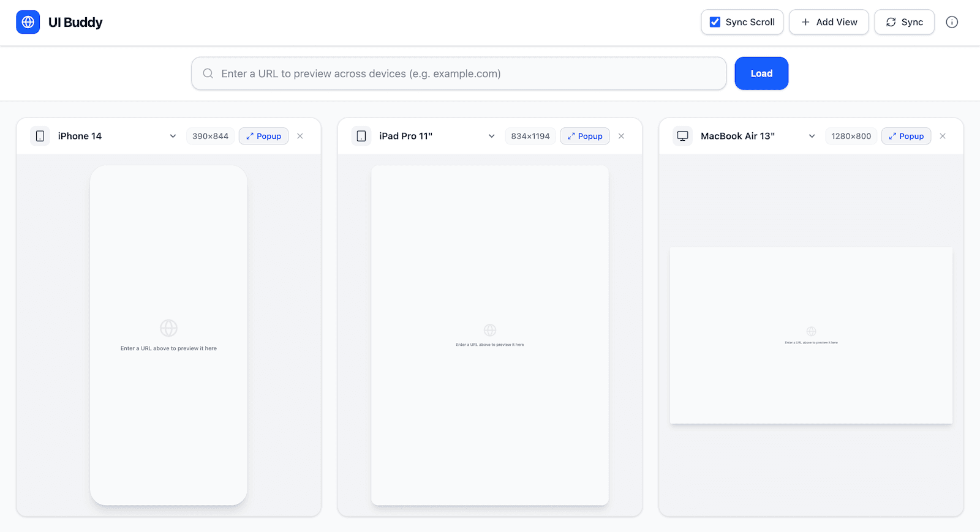Click the search magnifier icon in URL bar
The height and width of the screenshot is (532, 980).
(208, 73)
